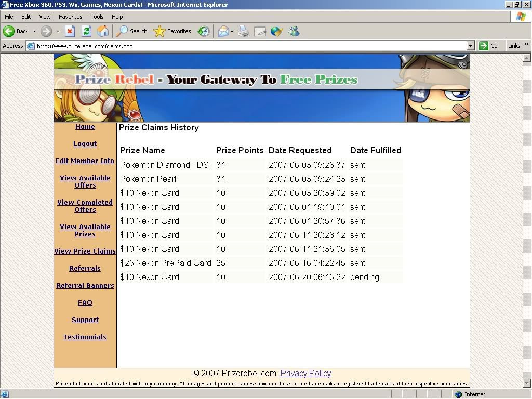
Task: Open the Referral Banners link
Action: 85,285
